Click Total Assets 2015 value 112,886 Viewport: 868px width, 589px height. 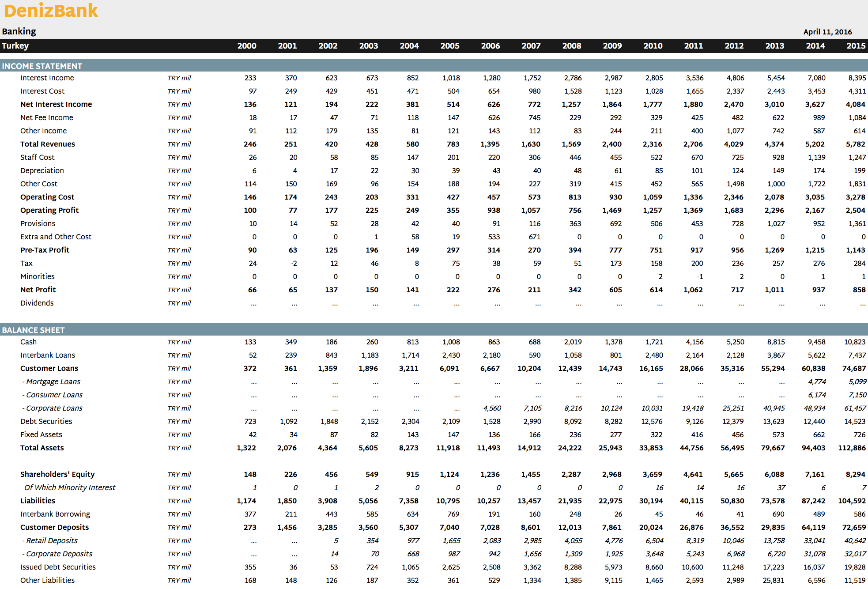tap(852, 448)
